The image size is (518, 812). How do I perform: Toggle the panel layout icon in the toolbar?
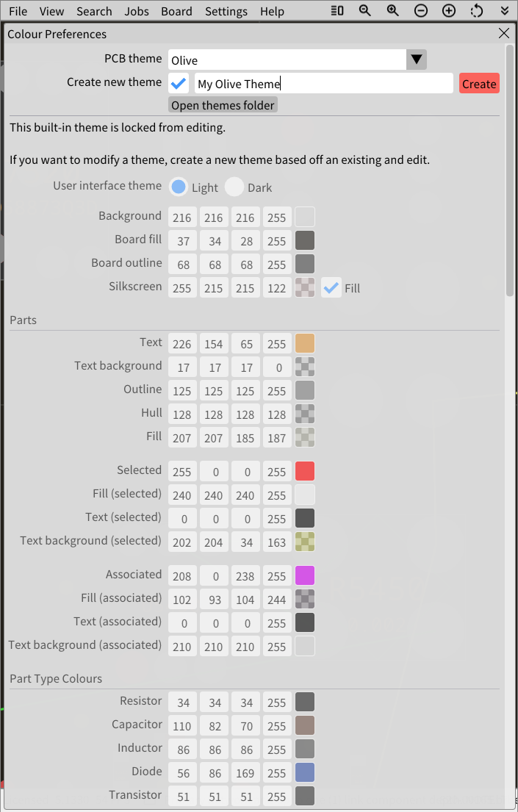point(337,10)
